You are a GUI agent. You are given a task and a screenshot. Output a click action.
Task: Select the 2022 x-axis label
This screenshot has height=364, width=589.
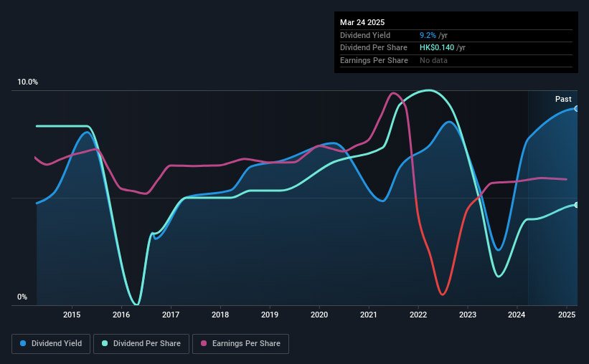pyautogui.click(x=418, y=315)
